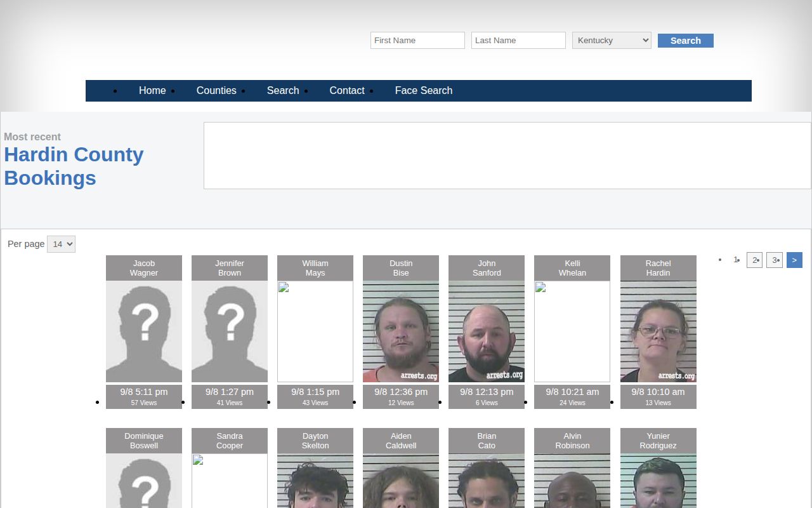Click the 9/8 10:21 am booking time
Screen dimensions: 812x508
(572, 392)
